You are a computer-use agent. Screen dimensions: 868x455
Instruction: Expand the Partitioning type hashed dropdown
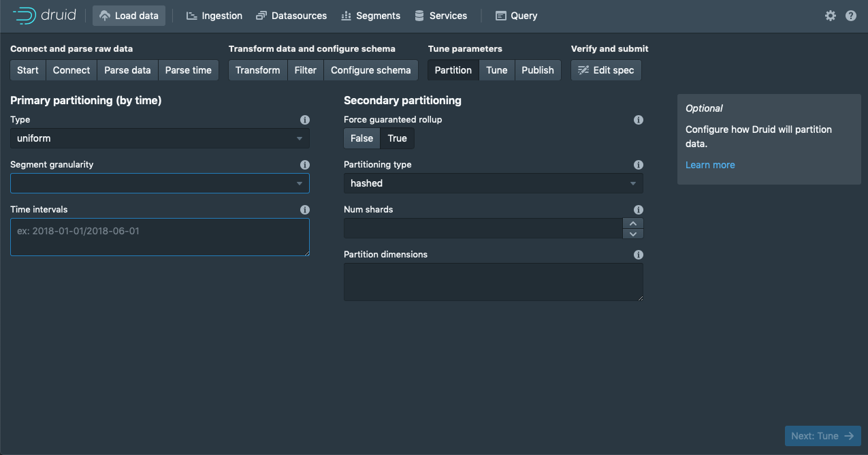coord(494,183)
